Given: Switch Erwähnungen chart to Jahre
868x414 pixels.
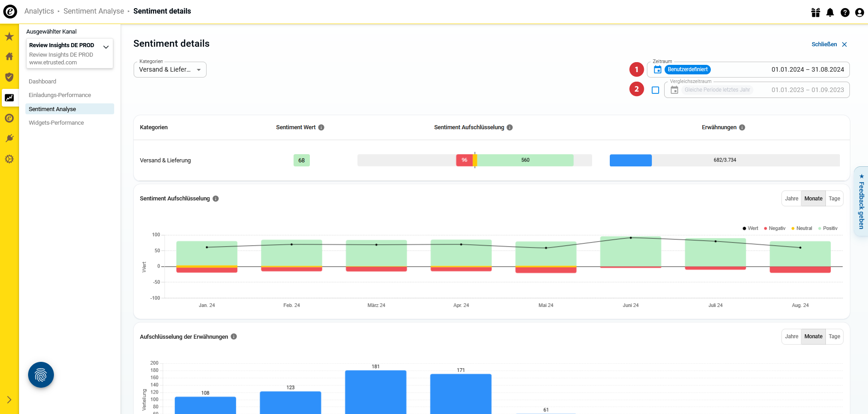Looking at the screenshot, I should (x=791, y=336).
